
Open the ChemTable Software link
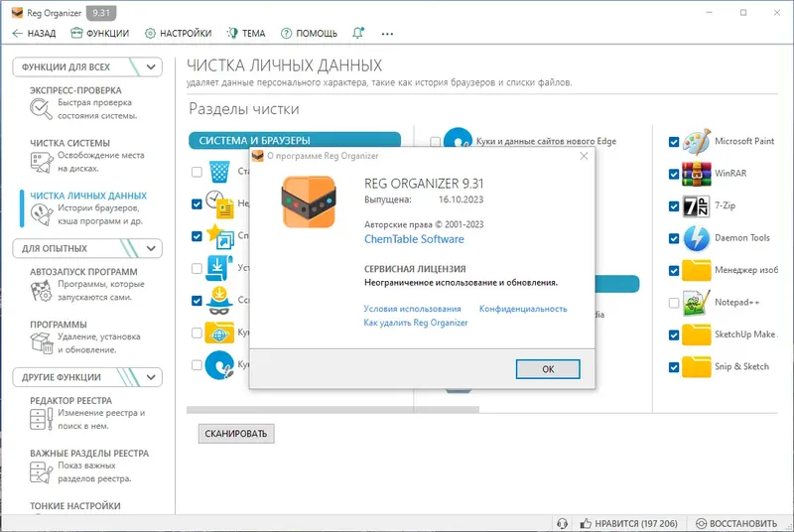tap(414, 239)
